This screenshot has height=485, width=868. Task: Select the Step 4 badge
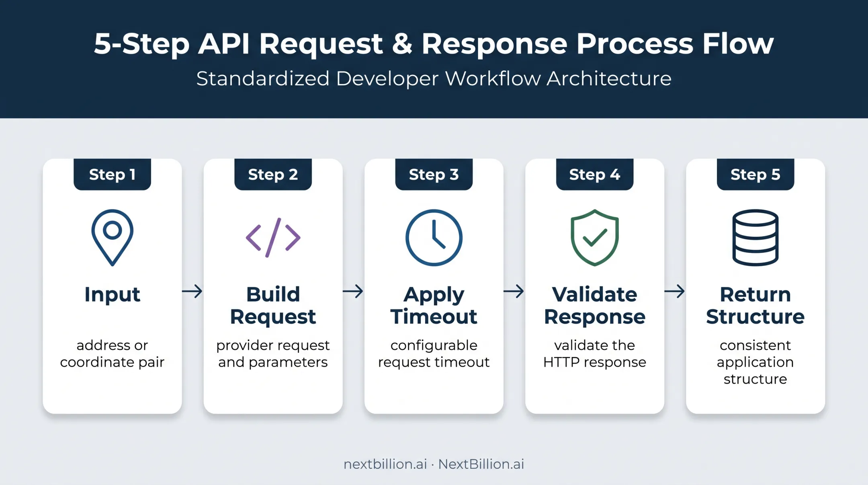tap(595, 174)
